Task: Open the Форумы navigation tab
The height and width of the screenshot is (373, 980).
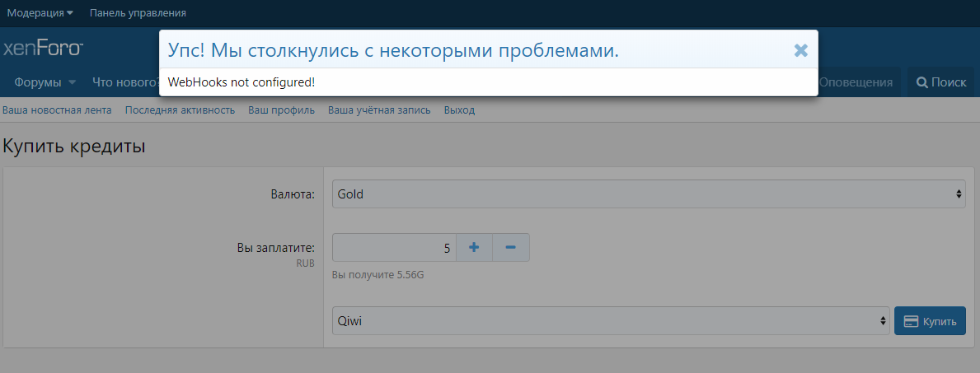Action: 38,82
